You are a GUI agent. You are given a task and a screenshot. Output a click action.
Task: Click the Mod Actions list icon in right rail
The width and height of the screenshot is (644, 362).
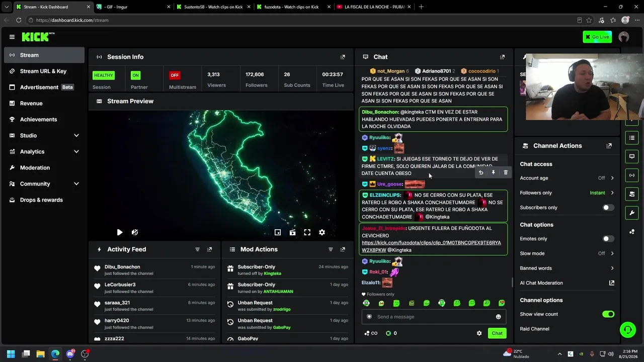click(632, 138)
